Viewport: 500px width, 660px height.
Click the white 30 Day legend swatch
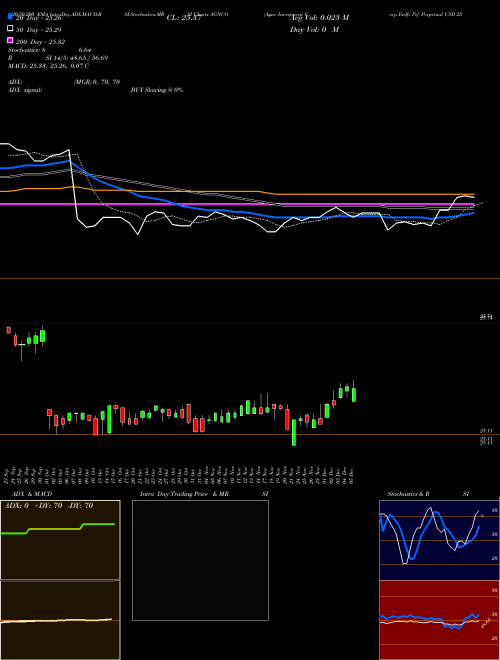[x=10, y=29]
